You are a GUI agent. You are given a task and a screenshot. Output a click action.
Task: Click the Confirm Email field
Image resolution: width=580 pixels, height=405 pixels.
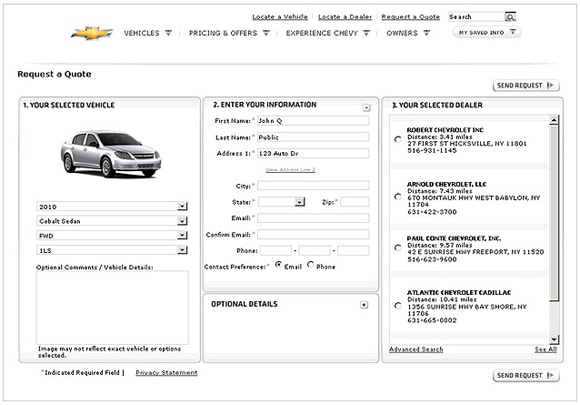coord(313,234)
